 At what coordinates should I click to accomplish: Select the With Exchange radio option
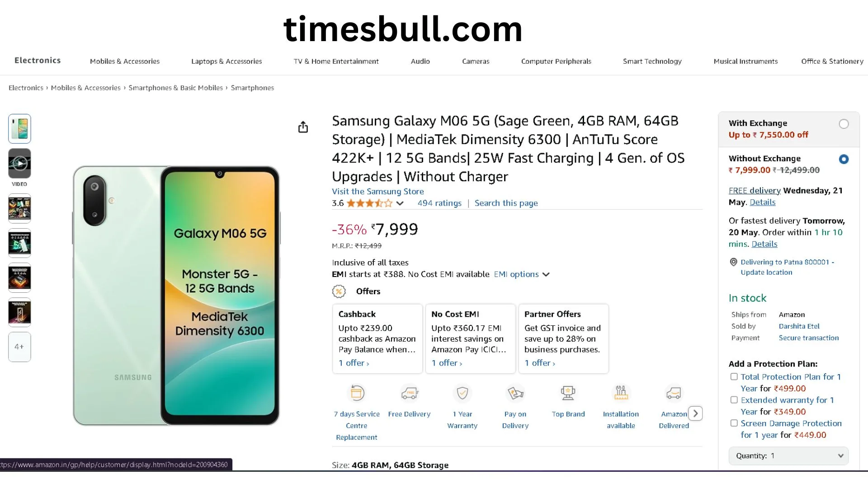click(844, 124)
